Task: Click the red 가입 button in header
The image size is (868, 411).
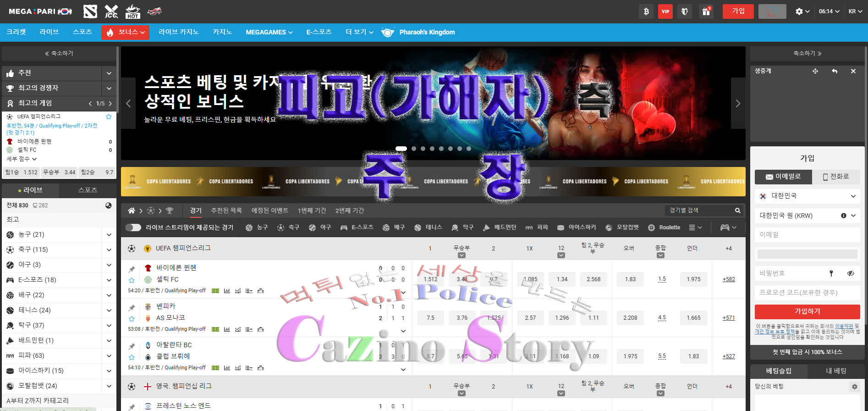Action: click(x=738, y=11)
